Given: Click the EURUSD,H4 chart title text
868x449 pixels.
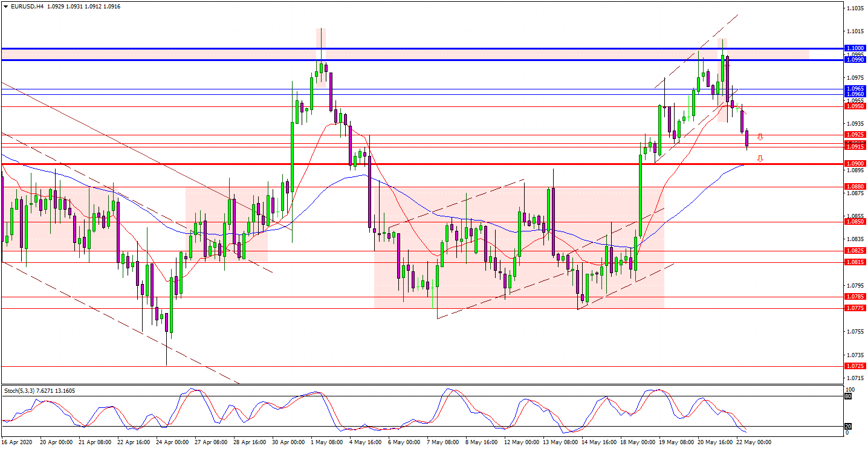Looking at the screenshot, I should tap(27, 6).
